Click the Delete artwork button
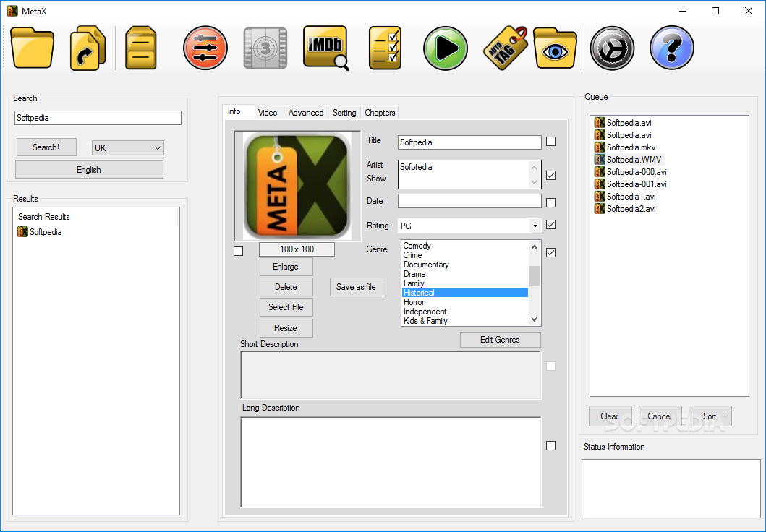The width and height of the screenshot is (766, 532). [286, 287]
